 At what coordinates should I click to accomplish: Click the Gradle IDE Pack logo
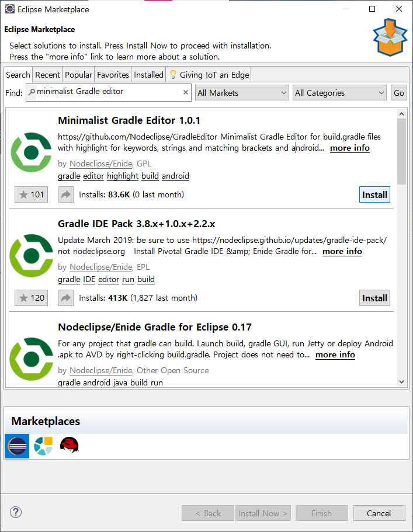pos(31,255)
